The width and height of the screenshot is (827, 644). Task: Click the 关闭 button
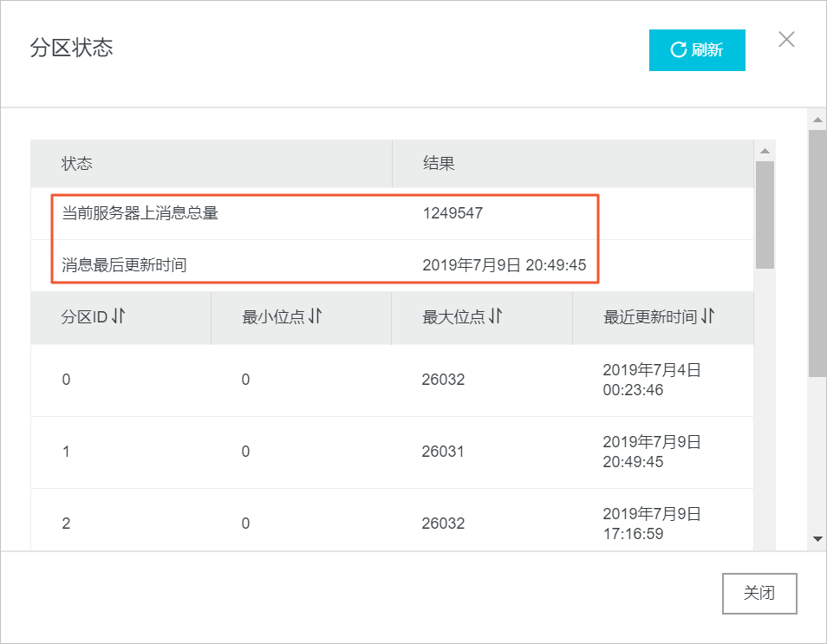pyautogui.click(x=759, y=594)
